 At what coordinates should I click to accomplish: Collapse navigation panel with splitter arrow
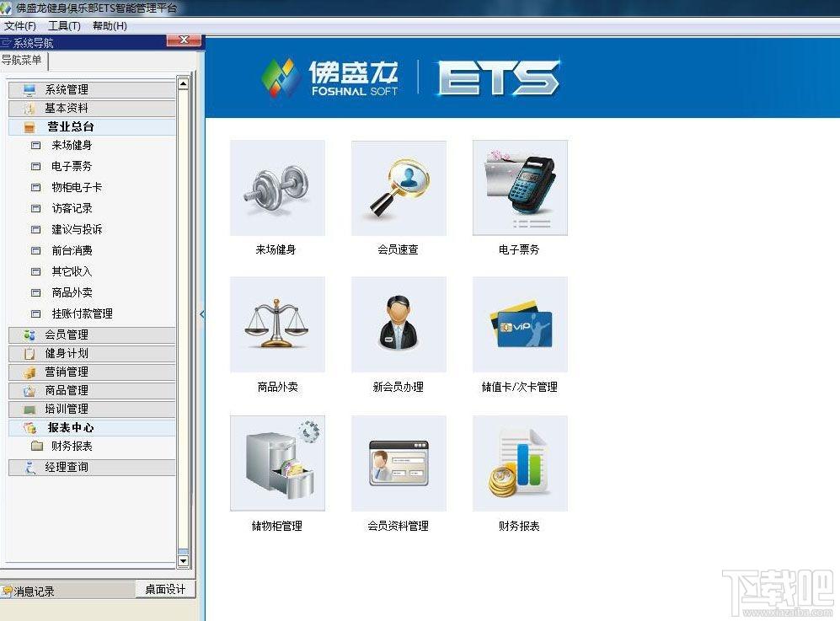click(202, 314)
